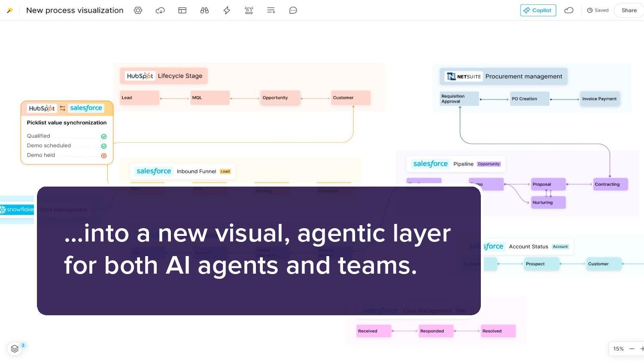Click the Qualified picklist value
Image resolution: width=644 pixels, height=362 pixels.
(39, 136)
